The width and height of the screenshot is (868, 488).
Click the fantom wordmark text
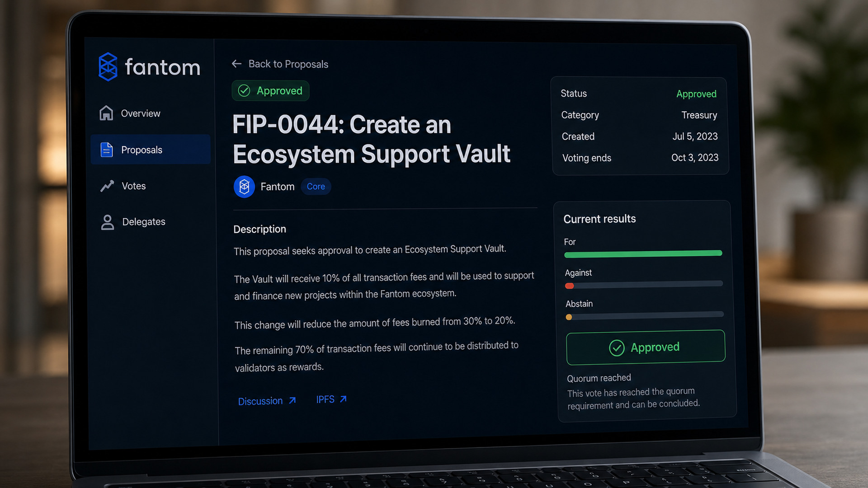[162, 67]
